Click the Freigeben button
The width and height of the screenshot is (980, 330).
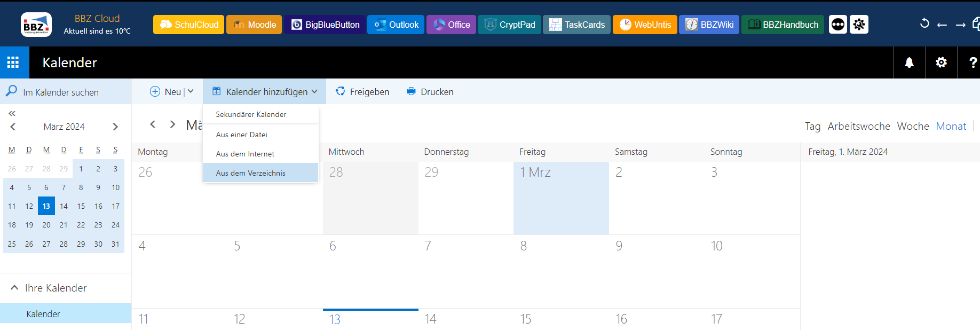coord(362,92)
